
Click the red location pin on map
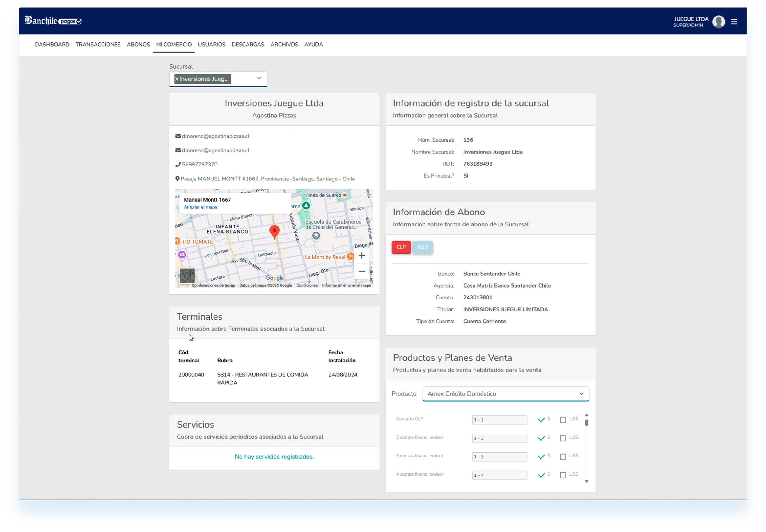point(274,231)
